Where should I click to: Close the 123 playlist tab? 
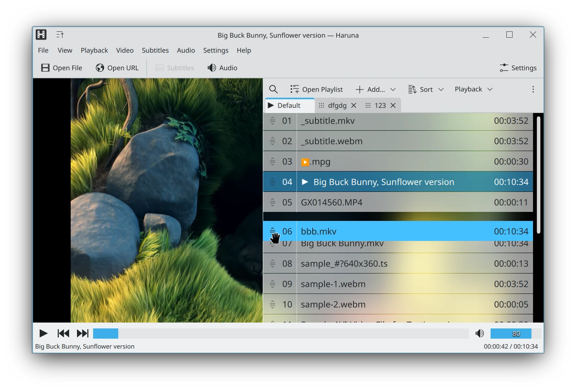(393, 106)
